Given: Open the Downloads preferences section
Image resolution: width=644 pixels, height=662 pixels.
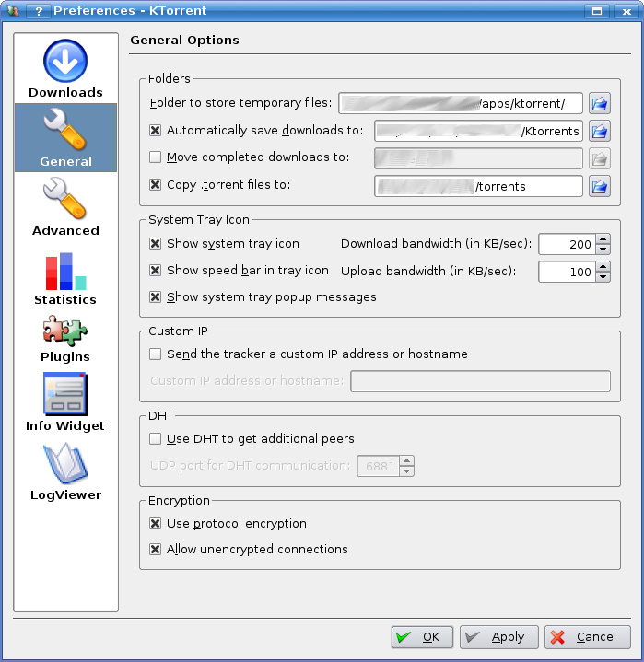Looking at the screenshot, I should point(65,69).
